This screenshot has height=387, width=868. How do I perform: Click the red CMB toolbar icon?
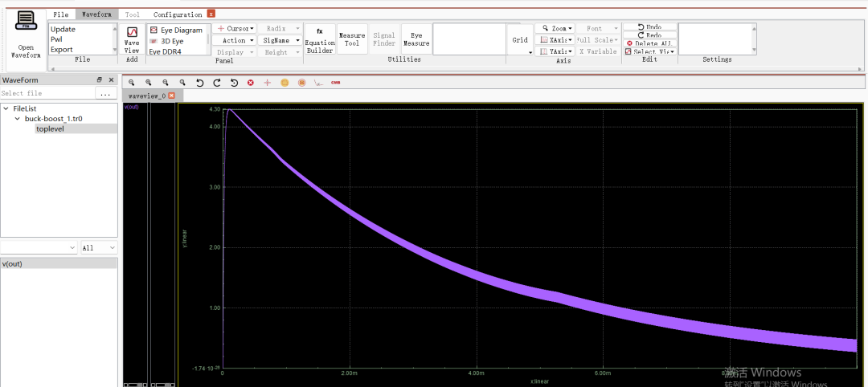point(335,83)
